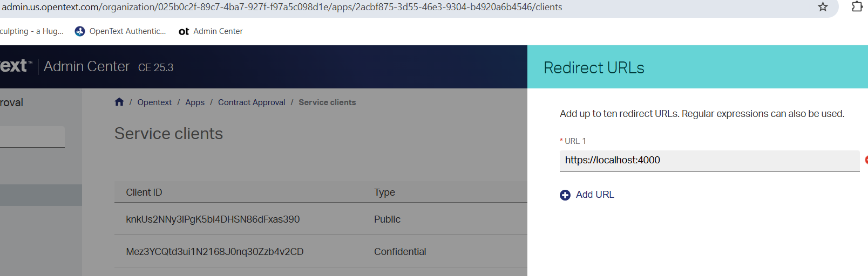868x276 pixels.
Task: Click the Service clients page heading
Action: pyautogui.click(x=168, y=134)
